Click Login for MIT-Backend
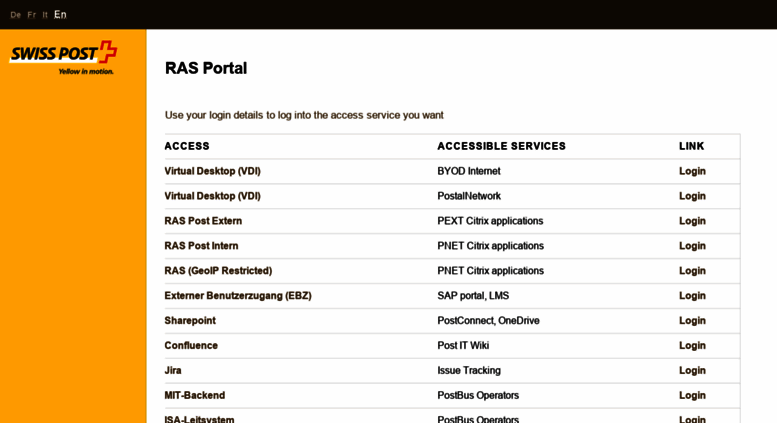This screenshot has width=777, height=423. (x=692, y=395)
